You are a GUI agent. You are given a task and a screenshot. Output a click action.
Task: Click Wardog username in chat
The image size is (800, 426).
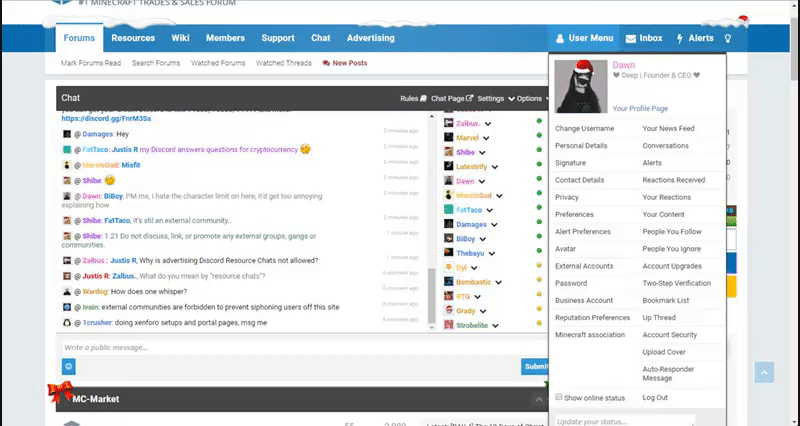95,292
